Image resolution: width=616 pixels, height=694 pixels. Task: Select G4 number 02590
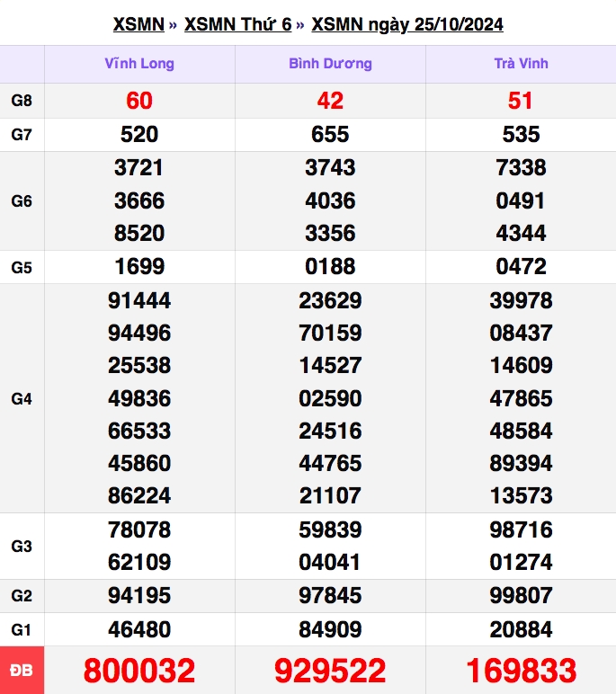(330, 398)
